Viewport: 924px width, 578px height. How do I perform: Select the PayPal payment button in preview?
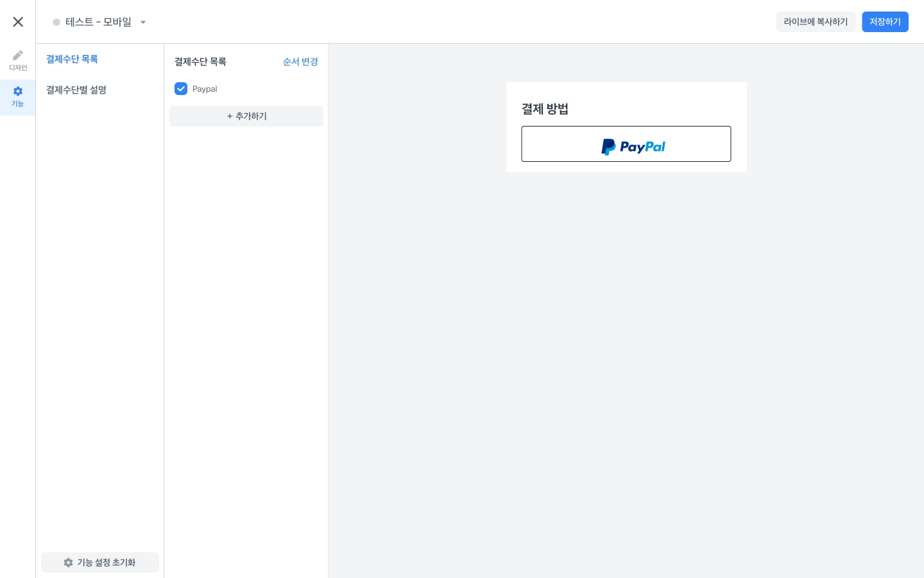[626, 144]
